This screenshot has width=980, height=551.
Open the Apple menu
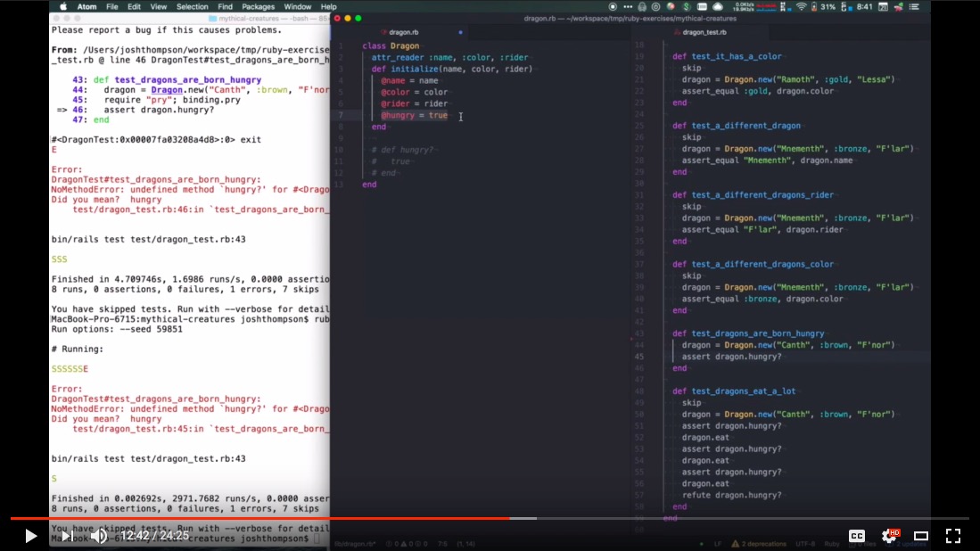tap(62, 6)
